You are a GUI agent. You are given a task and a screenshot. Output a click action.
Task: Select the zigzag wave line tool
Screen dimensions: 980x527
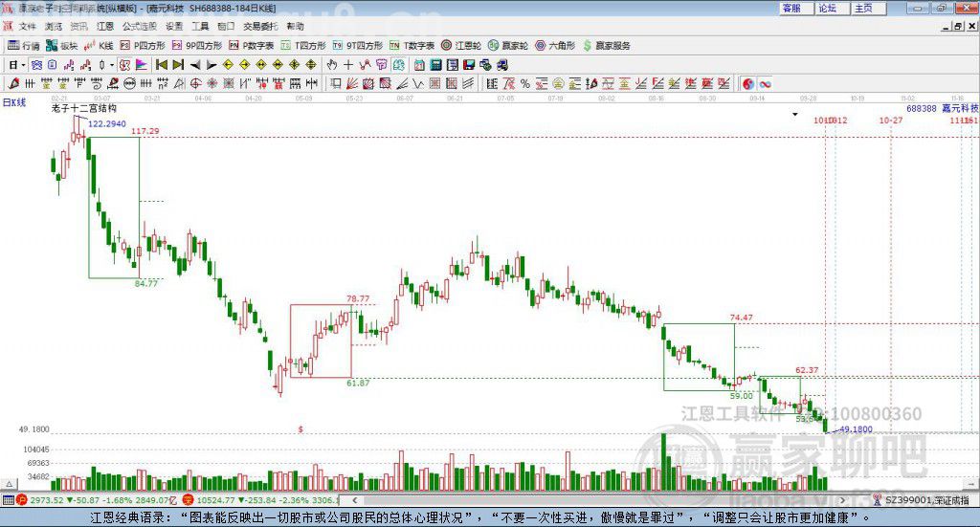[418, 83]
